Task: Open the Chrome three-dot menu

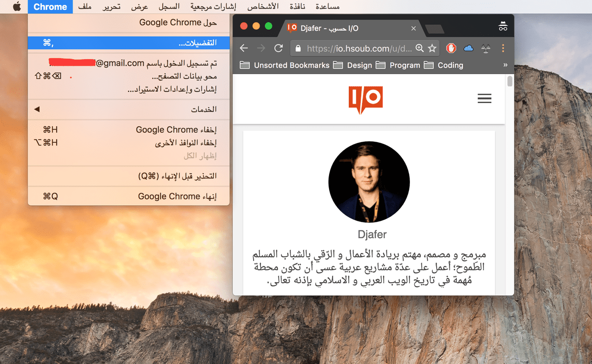Action: tap(503, 48)
